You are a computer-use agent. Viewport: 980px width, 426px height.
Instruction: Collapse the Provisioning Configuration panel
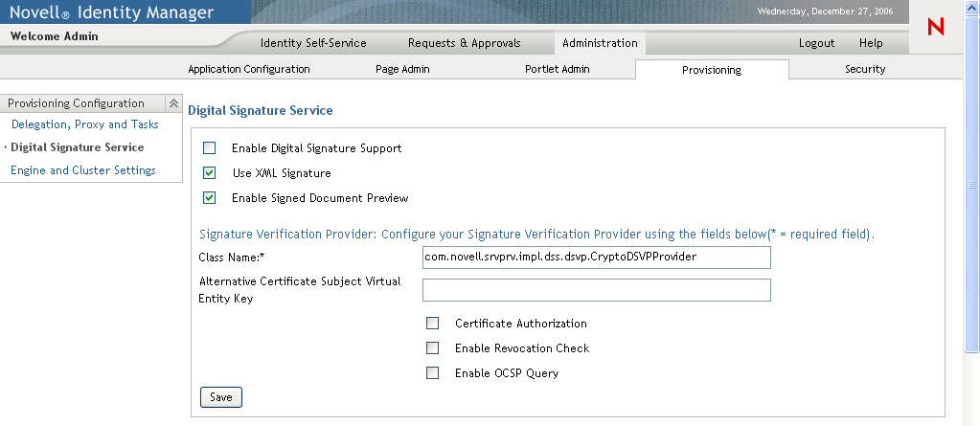pos(173,103)
